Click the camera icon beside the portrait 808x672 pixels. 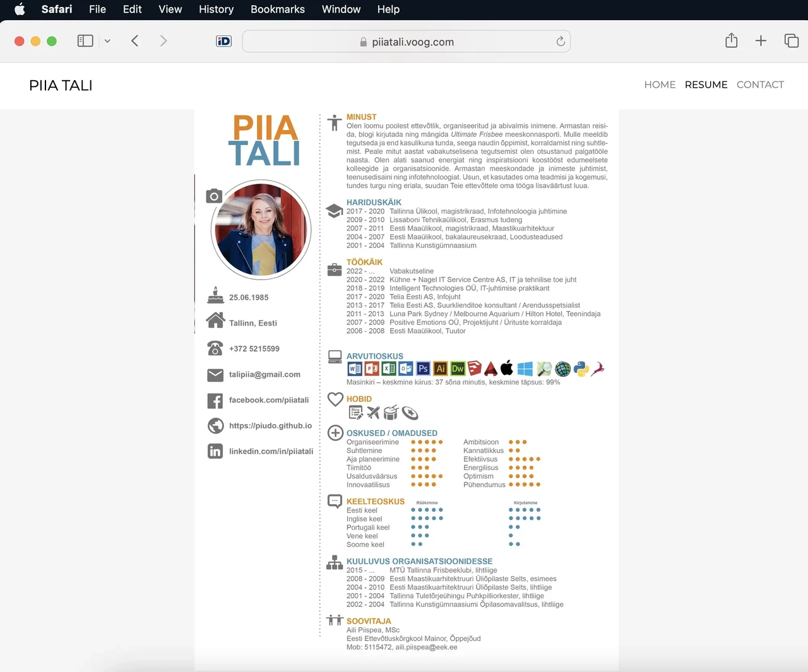point(215,196)
